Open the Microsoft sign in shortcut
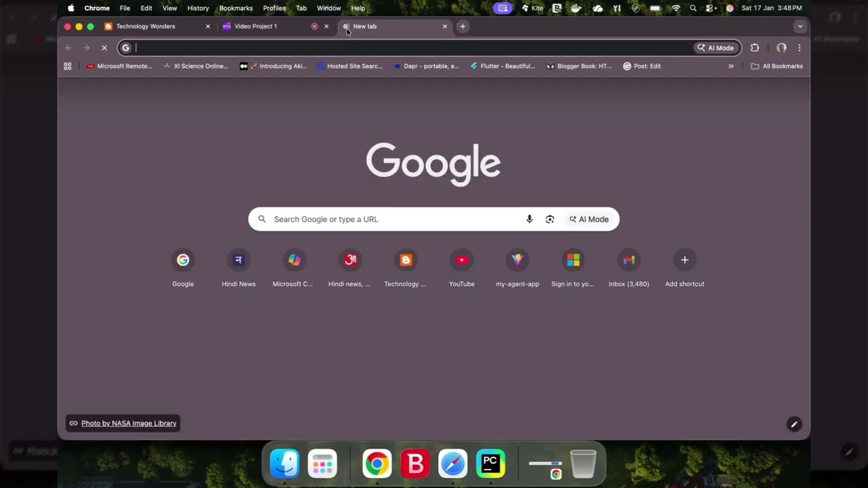This screenshot has width=868, height=488. click(573, 268)
